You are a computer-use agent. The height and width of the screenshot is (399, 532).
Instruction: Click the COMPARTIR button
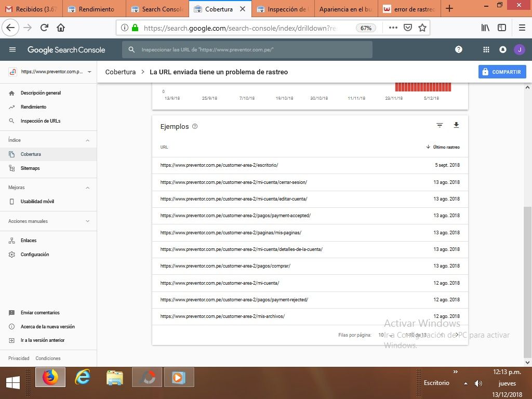[x=502, y=72]
